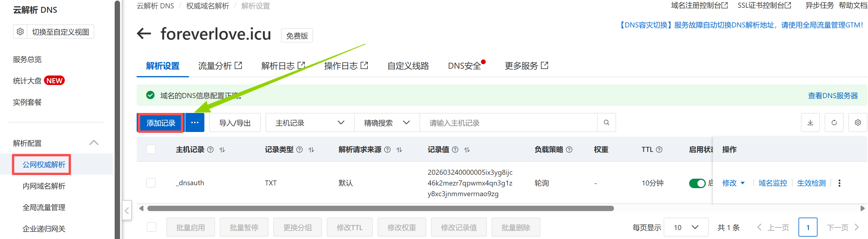Click the 请输入主机记录 search input

coord(509,123)
